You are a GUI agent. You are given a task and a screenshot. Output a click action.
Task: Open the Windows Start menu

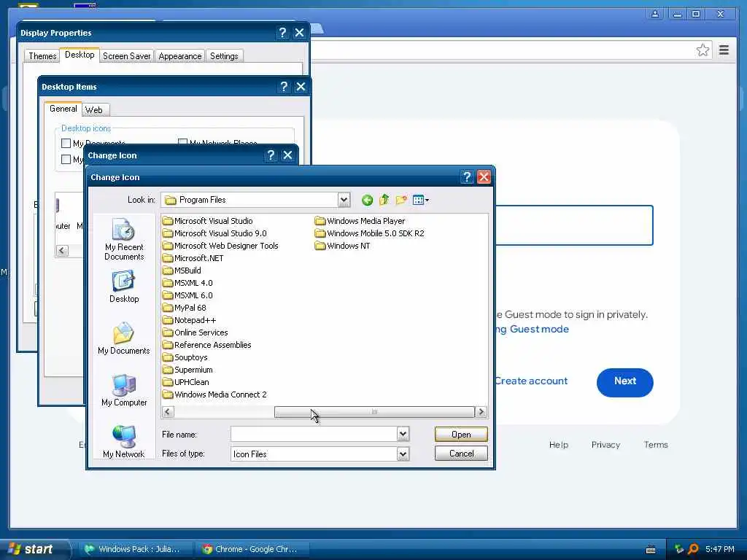[x=34, y=549]
